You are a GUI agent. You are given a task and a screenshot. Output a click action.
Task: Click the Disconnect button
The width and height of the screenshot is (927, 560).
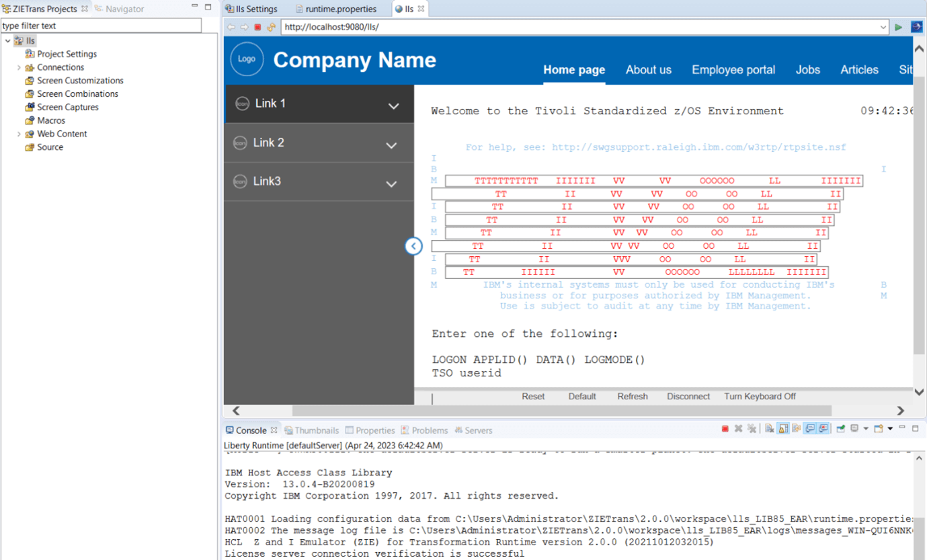[x=688, y=397]
